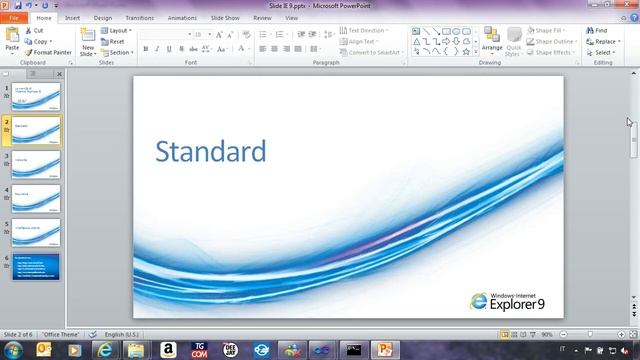Activate the Format Painter brush
This screenshot has height=360, width=640.
coord(28,53)
